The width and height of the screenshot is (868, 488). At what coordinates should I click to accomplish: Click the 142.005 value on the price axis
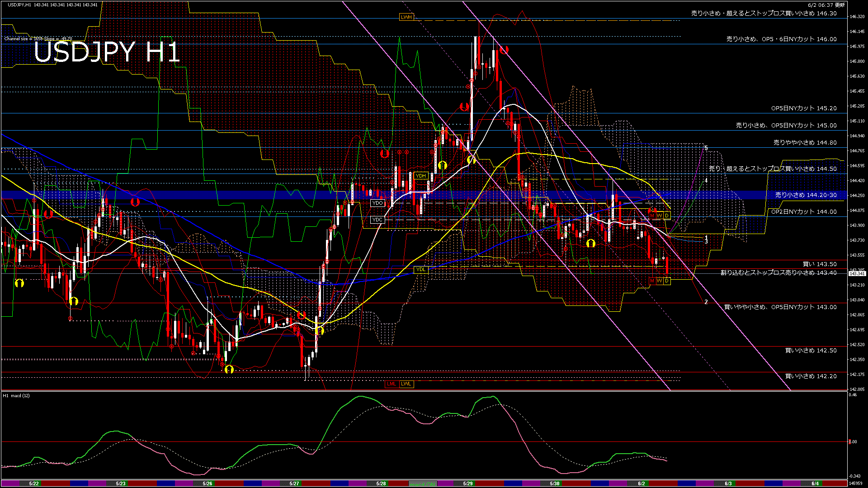857,389
